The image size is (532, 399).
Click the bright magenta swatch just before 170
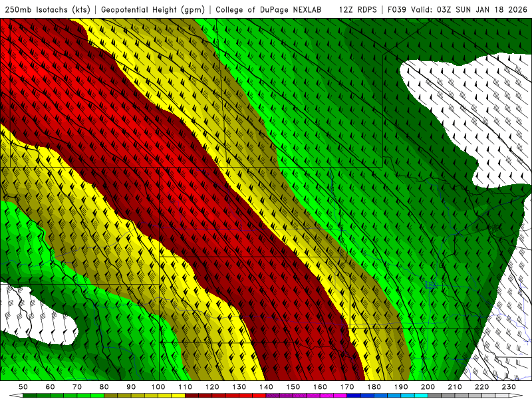click(340, 396)
